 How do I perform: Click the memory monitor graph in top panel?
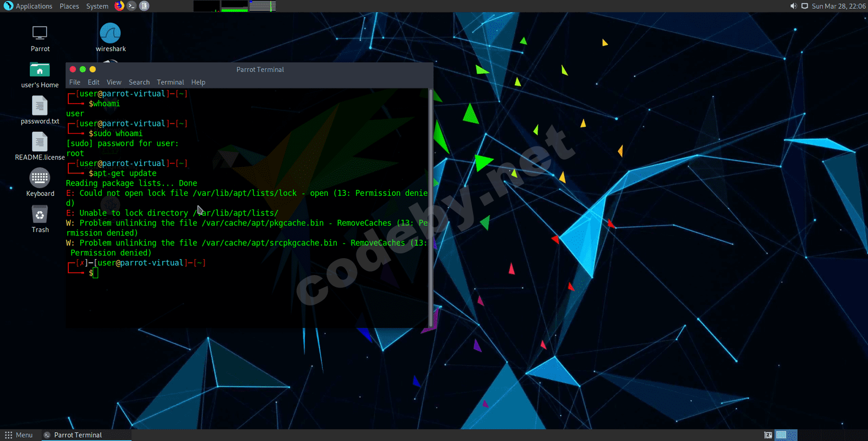tap(234, 6)
